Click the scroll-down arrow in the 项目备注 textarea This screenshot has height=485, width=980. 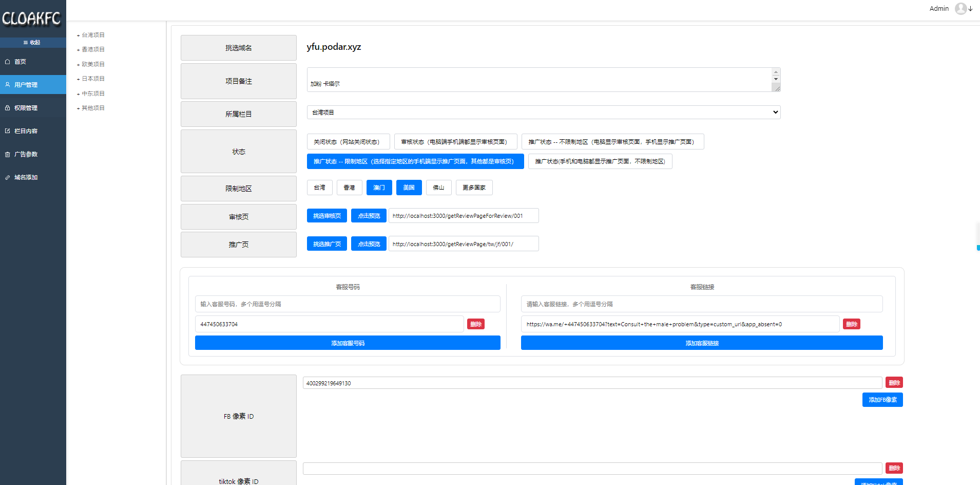tap(776, 79)
